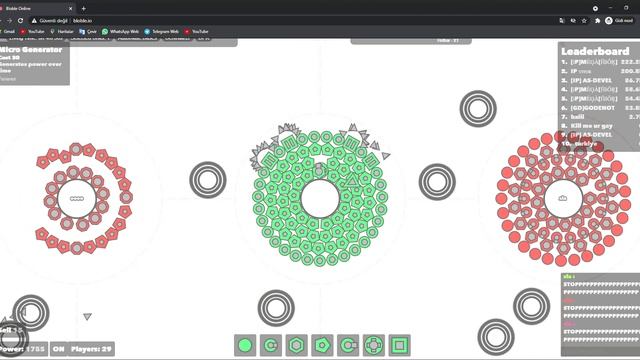Image resolution: width=640 pixels, height=360 pixels.
Task: Click the address bar URL bloble.io
Action: coord(82,20)
